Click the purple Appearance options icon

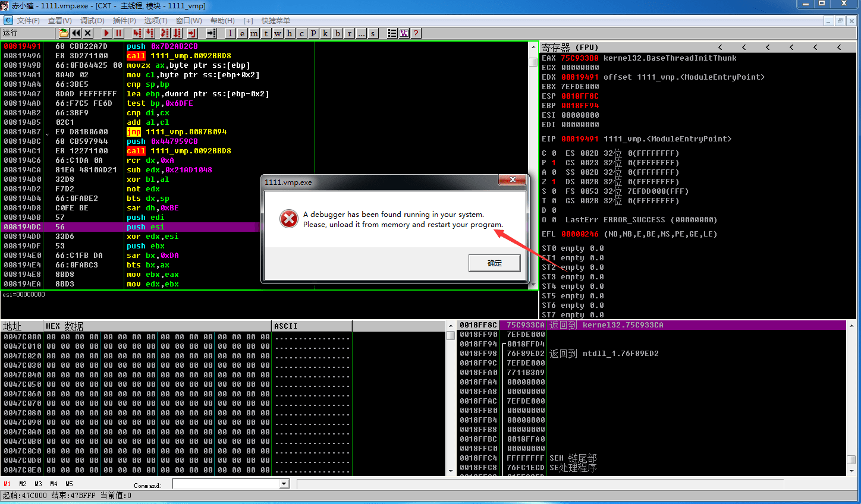point(404,33)
